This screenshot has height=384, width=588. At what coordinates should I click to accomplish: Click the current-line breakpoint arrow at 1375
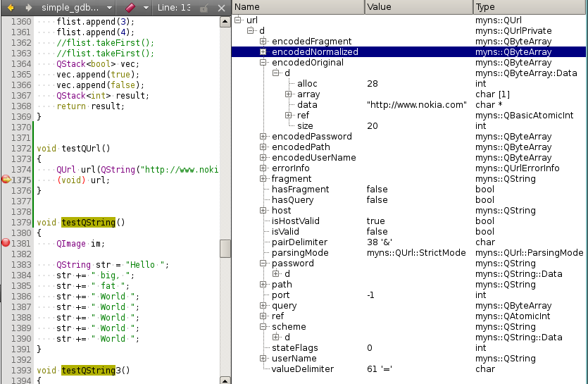(6, 180)
